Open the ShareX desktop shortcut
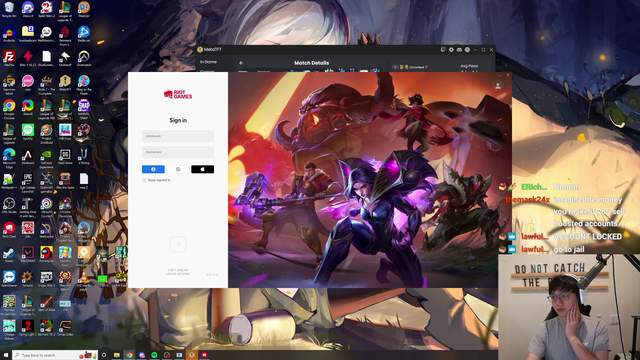The height and width of the screenshot is (360, 640). click(28, 107)
